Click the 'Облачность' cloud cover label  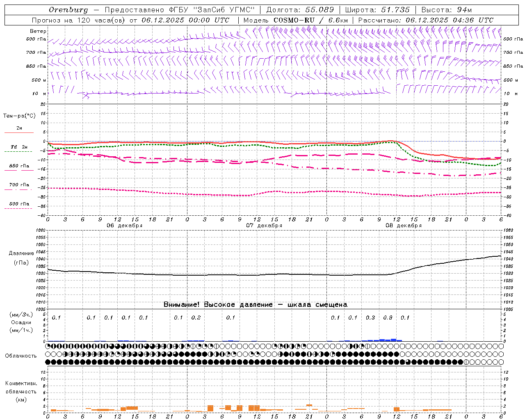pyautogui.click(x=21, y=356)
